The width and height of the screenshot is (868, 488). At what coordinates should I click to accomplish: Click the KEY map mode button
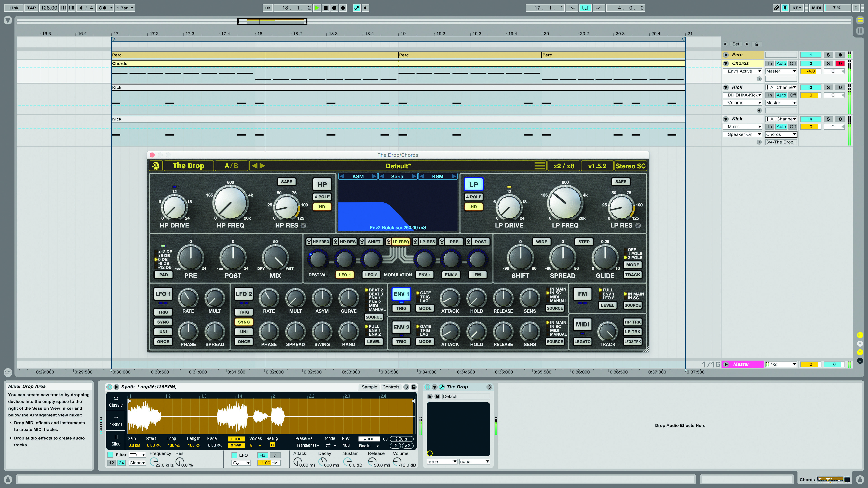pyautogui.click(x=797, y=8)
